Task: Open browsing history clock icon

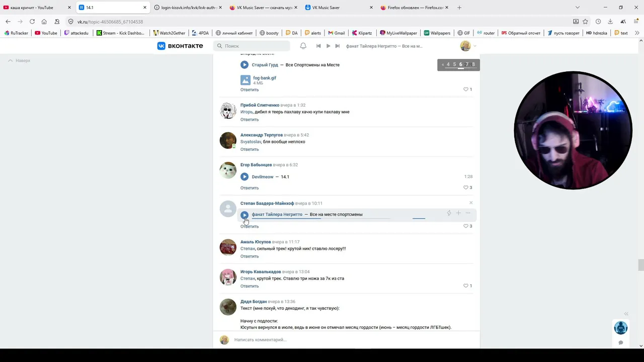Action: point(598,22)
